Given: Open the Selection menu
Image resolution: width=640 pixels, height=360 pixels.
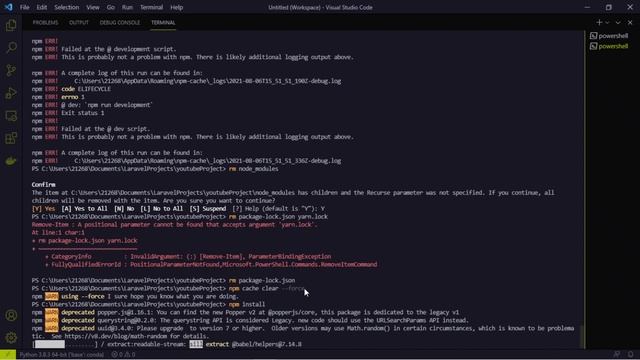Looking at the screenshot, I should coord(67,7).
